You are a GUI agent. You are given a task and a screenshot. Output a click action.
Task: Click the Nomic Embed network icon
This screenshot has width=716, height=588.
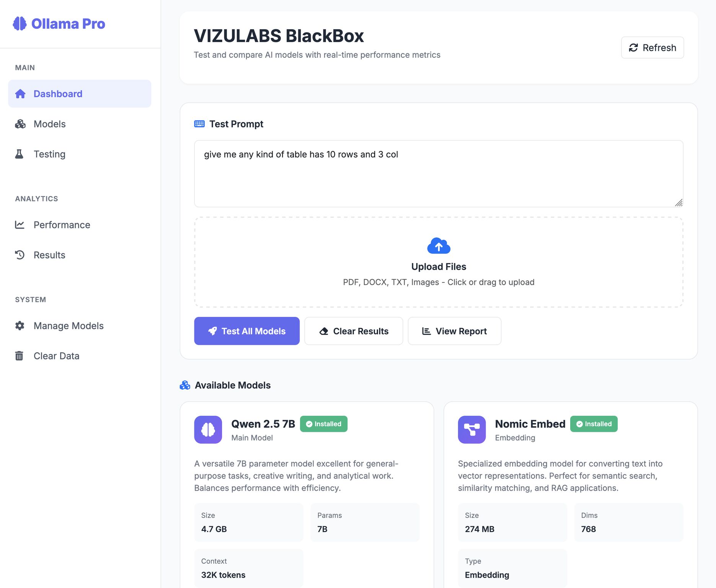coord(471,430)
